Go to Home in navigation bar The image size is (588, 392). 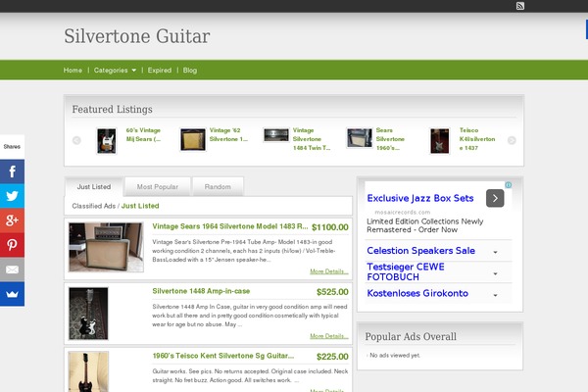73,71
